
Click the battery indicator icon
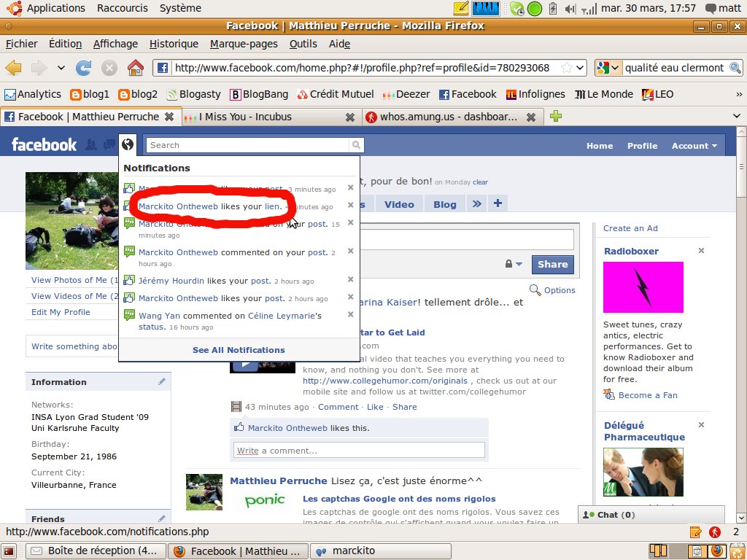pyautogui.click(x=553, y=9)
